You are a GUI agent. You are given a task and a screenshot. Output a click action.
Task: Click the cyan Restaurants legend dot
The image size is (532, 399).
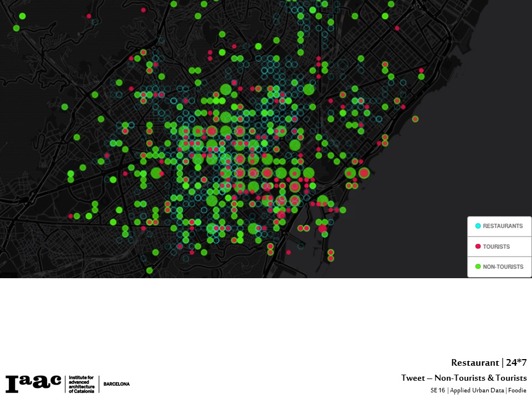point(478,226)
